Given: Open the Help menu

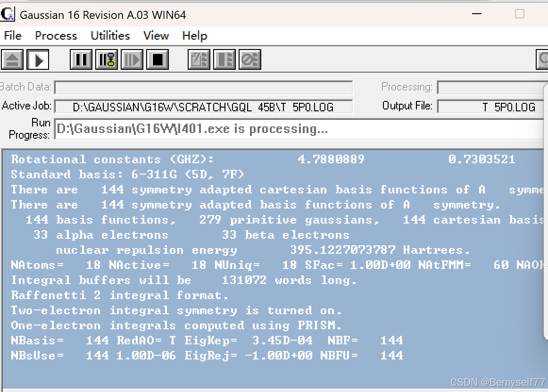Looking at the screenshot, I should [195, 36].
